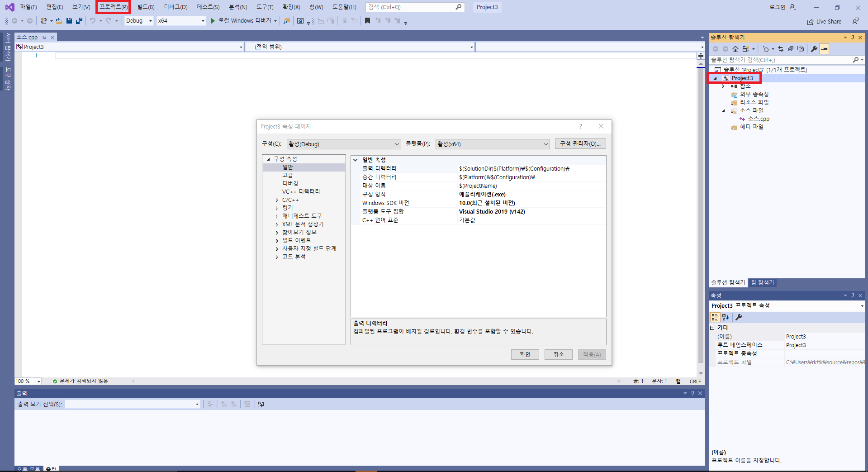868x472 pixels.
Task: Open the Debug configuration dropdown
Action: coord(139,21)
